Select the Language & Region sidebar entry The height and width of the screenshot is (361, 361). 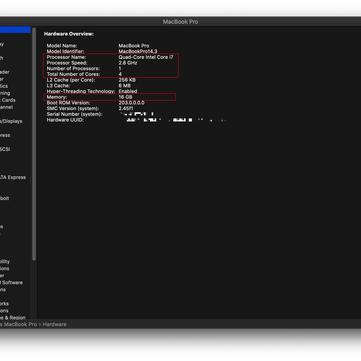[x=13, y=318]
